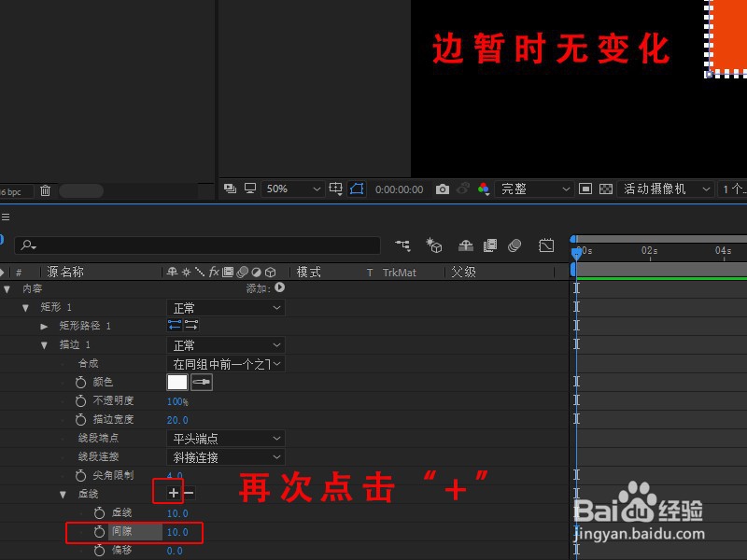Click the 0:00:00:00 timecode field
This screenshot has width=747, height=560.
pos(400,189)
